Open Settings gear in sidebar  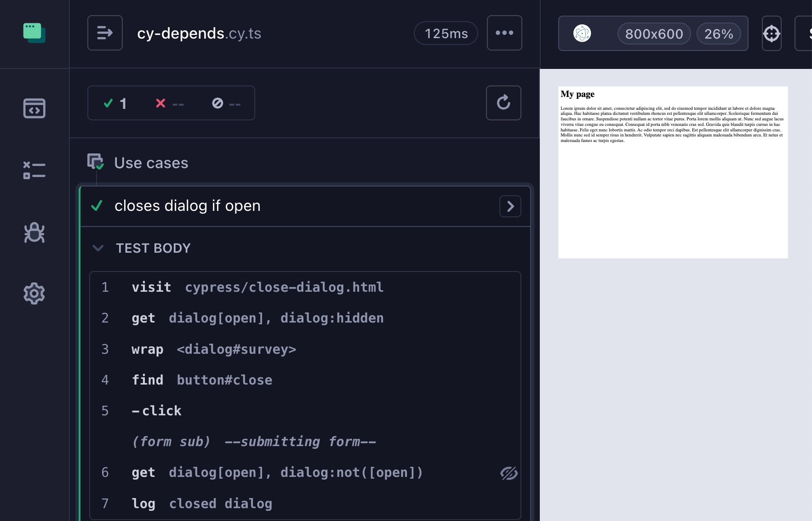(34, 294)
